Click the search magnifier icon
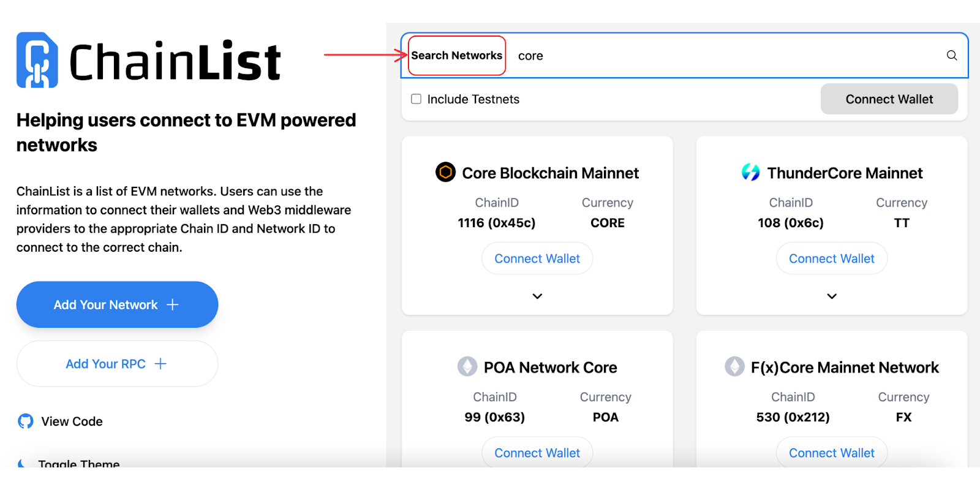Image resolution: width=980 pixels, height=490 pixels. pyautogui.click(x=951, y=55)
